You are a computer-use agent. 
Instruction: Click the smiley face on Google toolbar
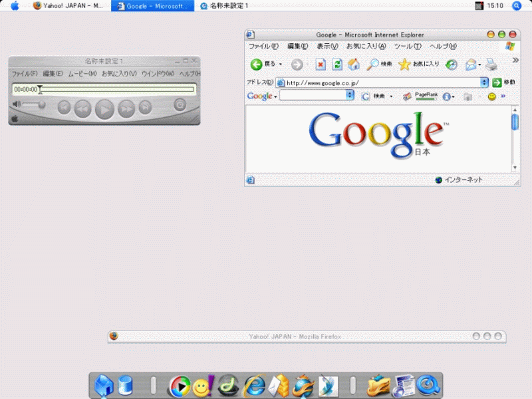point(491,96)
